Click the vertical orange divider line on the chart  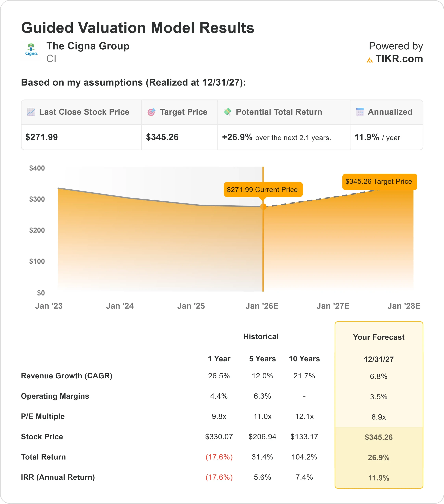tap(263, 246)
